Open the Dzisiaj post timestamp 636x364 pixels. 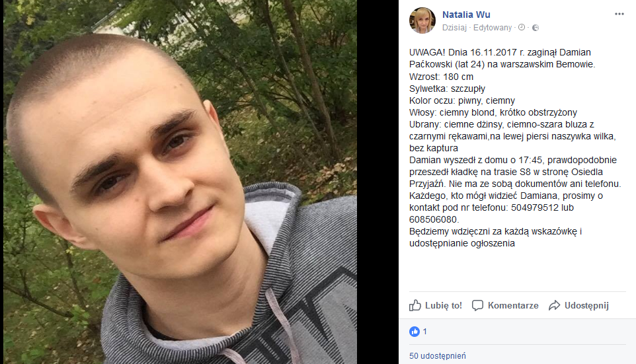(x=454, y=28)
